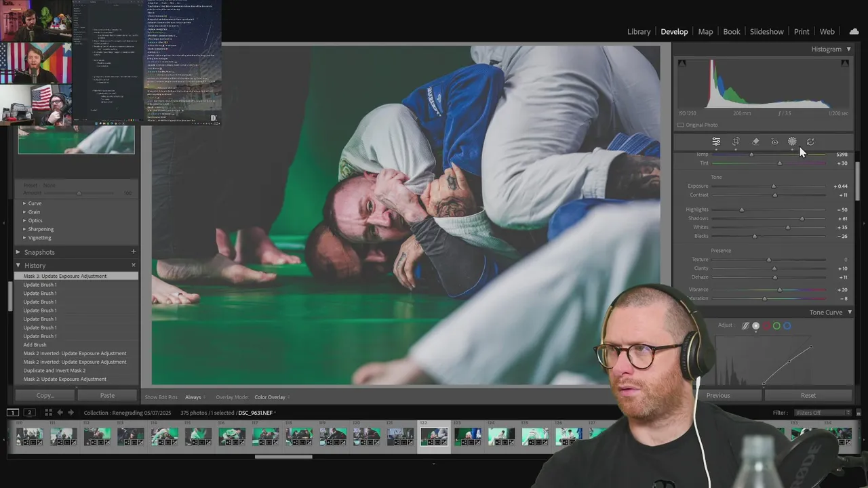Open the Edit sliders tool icon
Image resolution: width=868 pixels, height=488 pixels.
pos(716,142)
